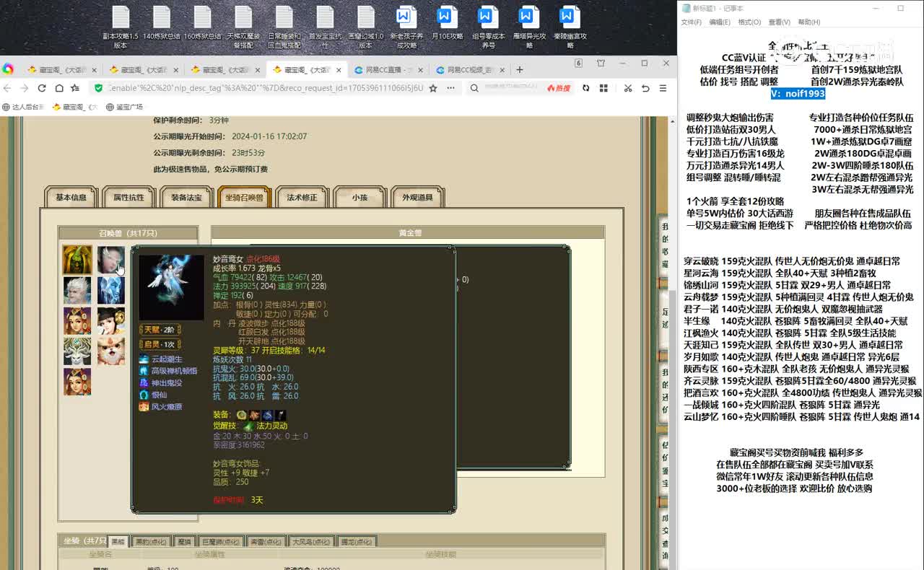The height and width of the screenshot is (570, 924).
Task: Open a new browser tab with plus
Action: [x=519, y=70]
